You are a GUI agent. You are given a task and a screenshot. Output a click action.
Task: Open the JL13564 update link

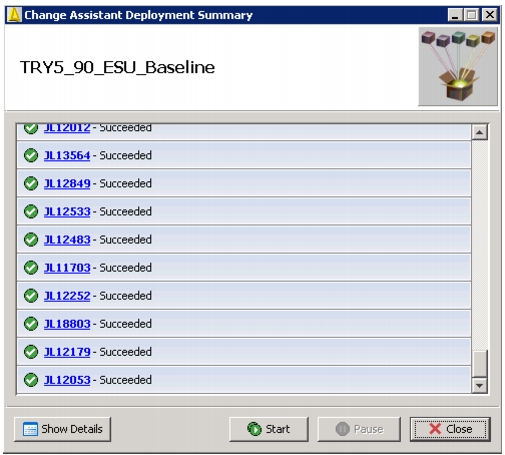coord(67,155)
